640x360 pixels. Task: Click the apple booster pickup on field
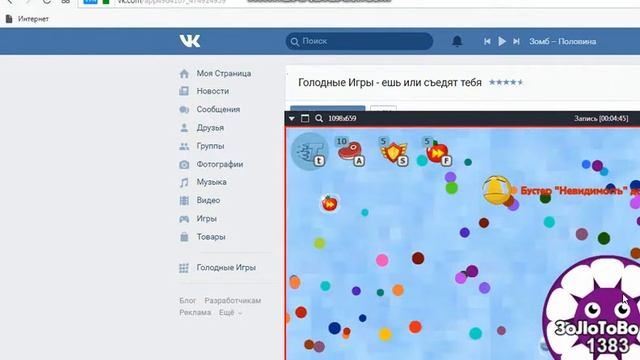pos(329,203)
